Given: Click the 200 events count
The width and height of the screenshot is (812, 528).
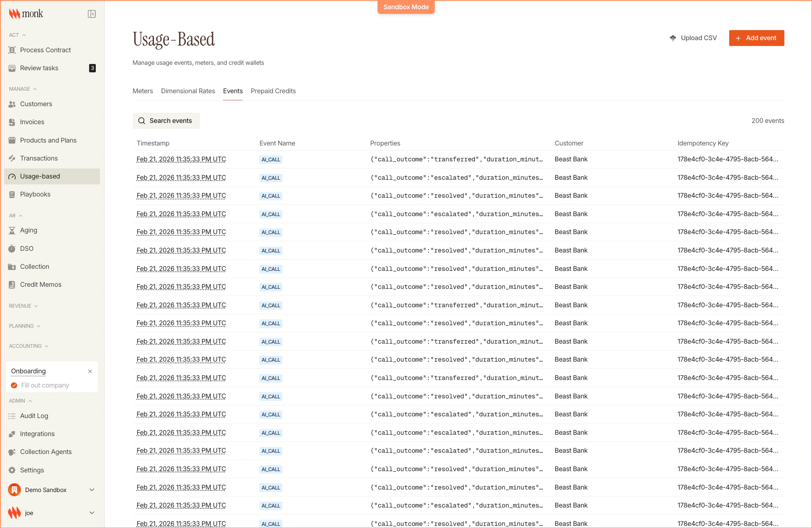Looking at the screenshot, I should coord(768,121).
